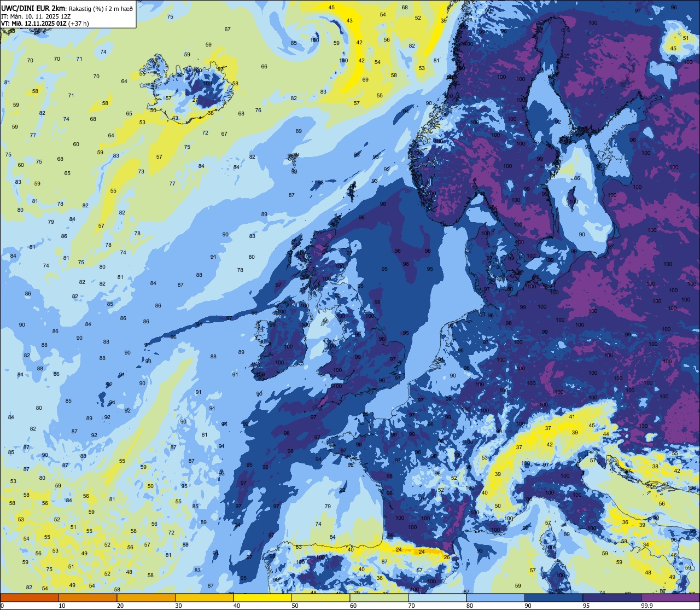Click the 80–90 light blue legend swatch
This screenshot has height=610, width=700.
tap(495, 597)
